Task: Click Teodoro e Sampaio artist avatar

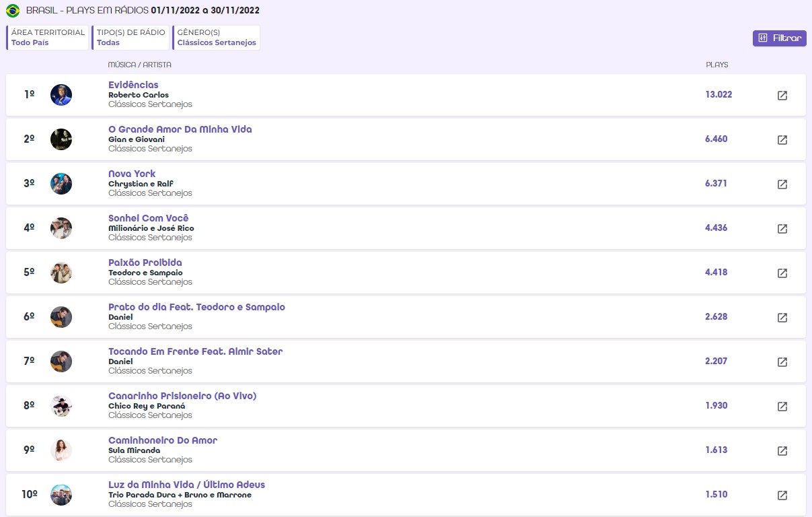Action: pyautogui.click(x=61, y=273)
